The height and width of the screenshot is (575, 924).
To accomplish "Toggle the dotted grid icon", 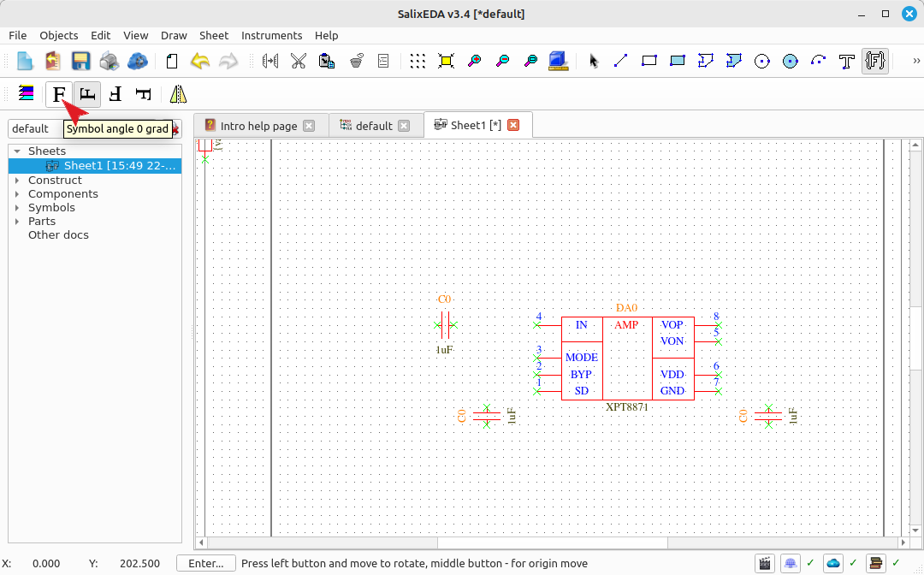I will (418, 61).
